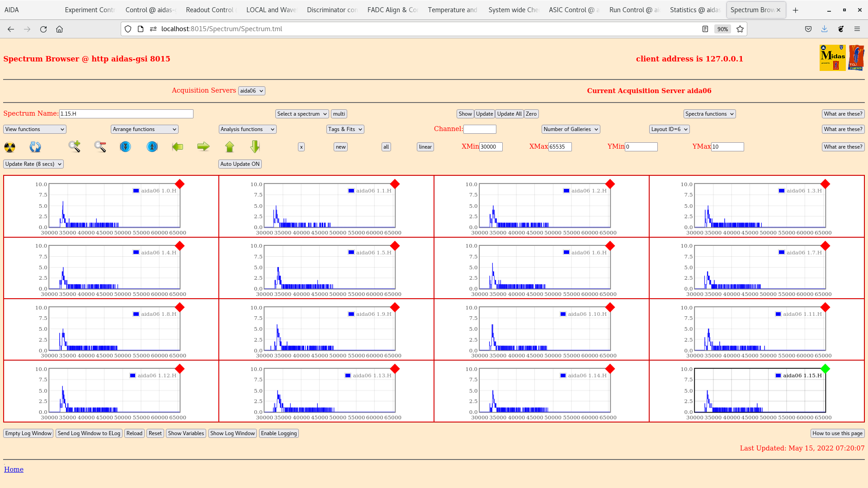
Task: Click the green right arrow icon
Action: [x=203, y=146]
